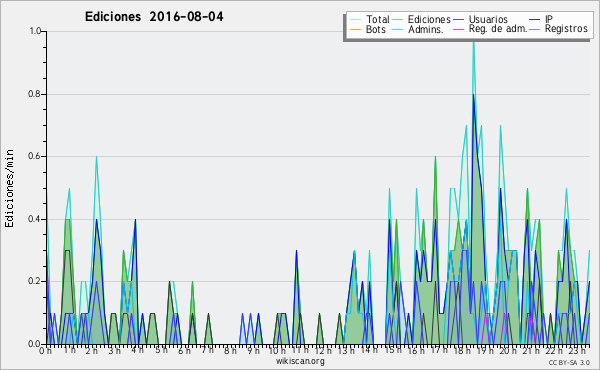Click the Bots legend orange line
Screen dimensions: 600x370
click(355, 29)
